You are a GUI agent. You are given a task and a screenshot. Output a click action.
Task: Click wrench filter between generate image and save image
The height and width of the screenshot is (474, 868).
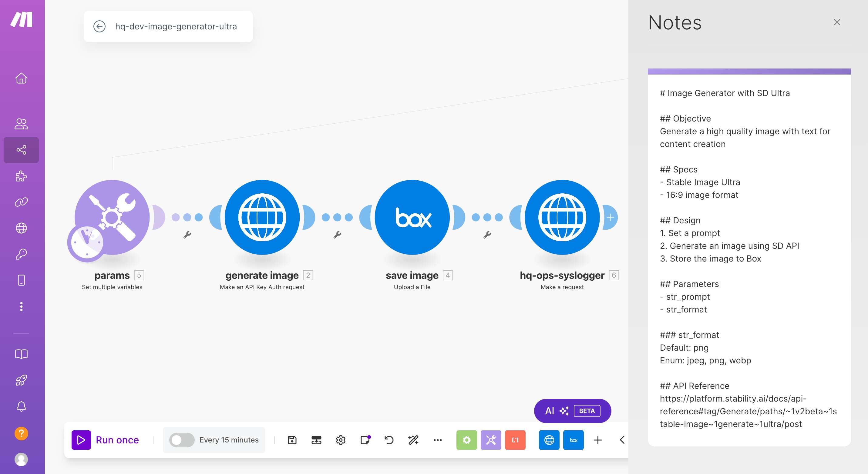click(x=337, y=235)
